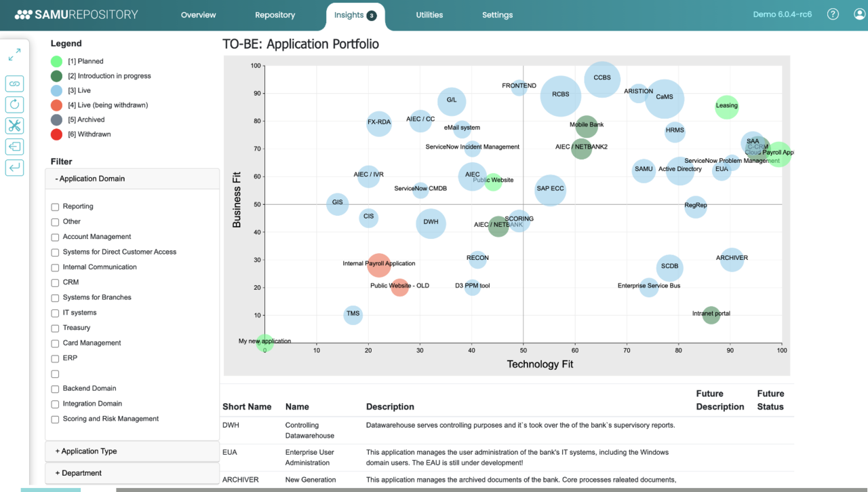This screenshot has width=868, height=492.
Task: Click the Planned legend color swatch
Action: pyautogui.click(x=57, y=62)
